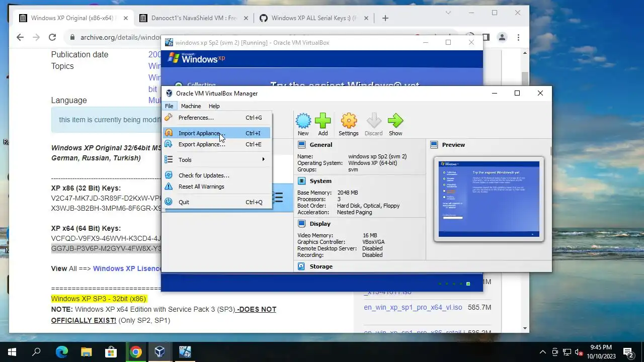The image size is (644, 362).
Task: Click the Windows search taskbar icon
Action: [x=36, y=352]
